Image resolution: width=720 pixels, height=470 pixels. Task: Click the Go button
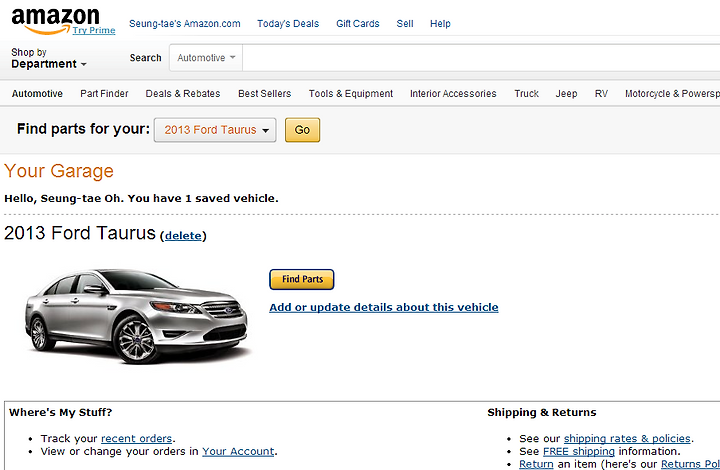click(x=302, y=130)
